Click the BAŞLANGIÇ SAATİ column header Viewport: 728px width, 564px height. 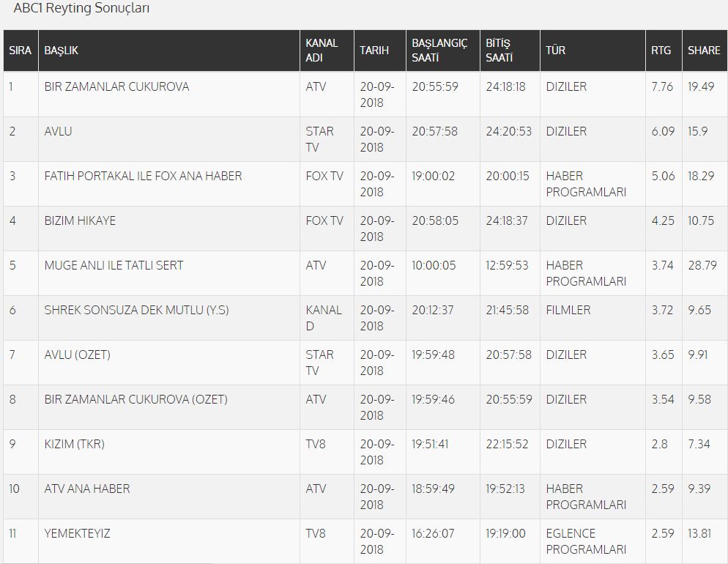point(439,51)
